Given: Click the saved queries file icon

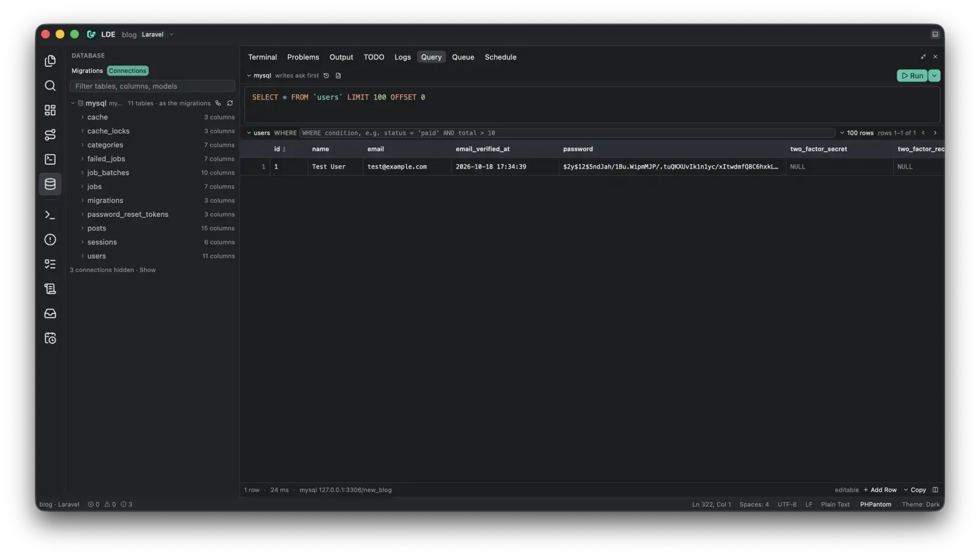Looking at the screenshot, I should tap(338, 76).
